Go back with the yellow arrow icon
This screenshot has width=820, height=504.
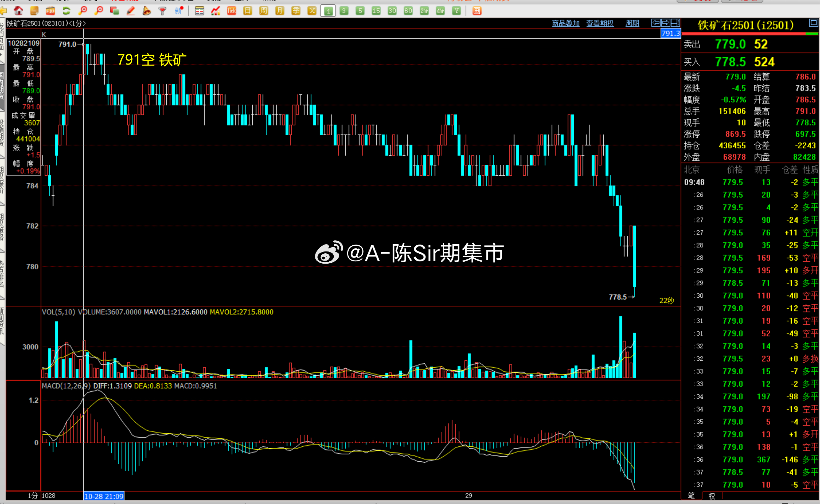3,11
